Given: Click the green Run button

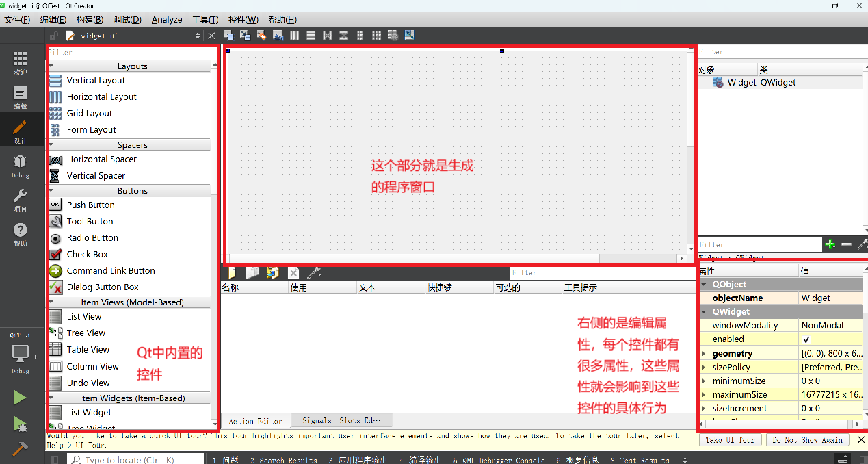Looking at the screenshot, I should click(x=20, y=398).
